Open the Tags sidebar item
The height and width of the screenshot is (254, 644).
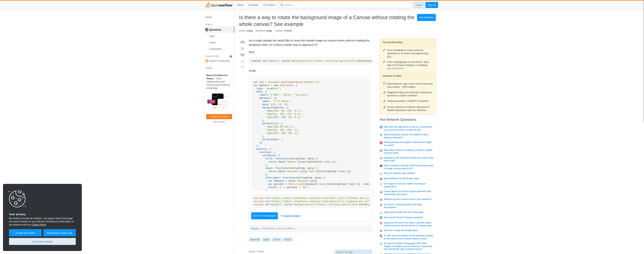pos(212,36)
